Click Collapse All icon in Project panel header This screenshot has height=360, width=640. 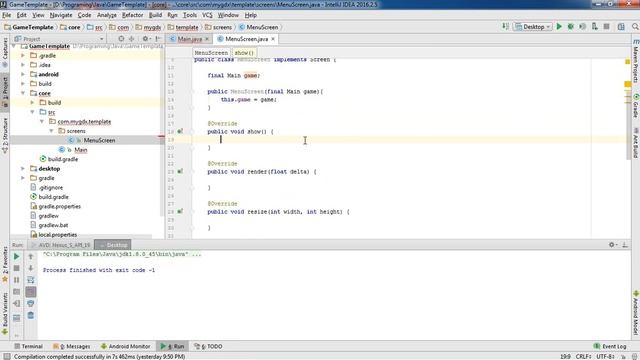[x=131, y=39]
